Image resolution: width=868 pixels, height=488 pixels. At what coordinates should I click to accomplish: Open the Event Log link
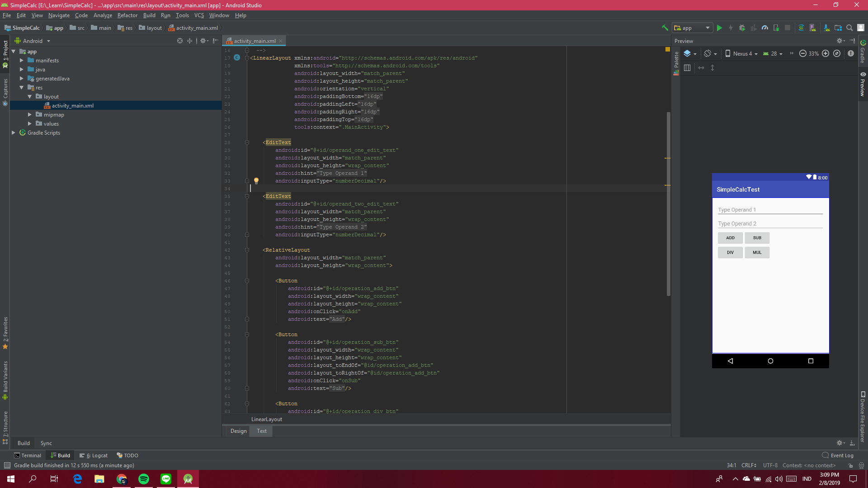click(841, 455)
